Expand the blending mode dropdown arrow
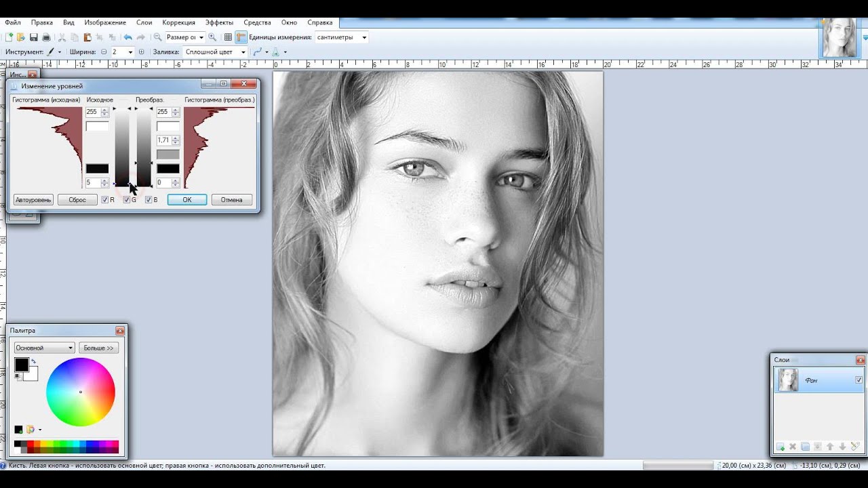 tap(285, 52)
